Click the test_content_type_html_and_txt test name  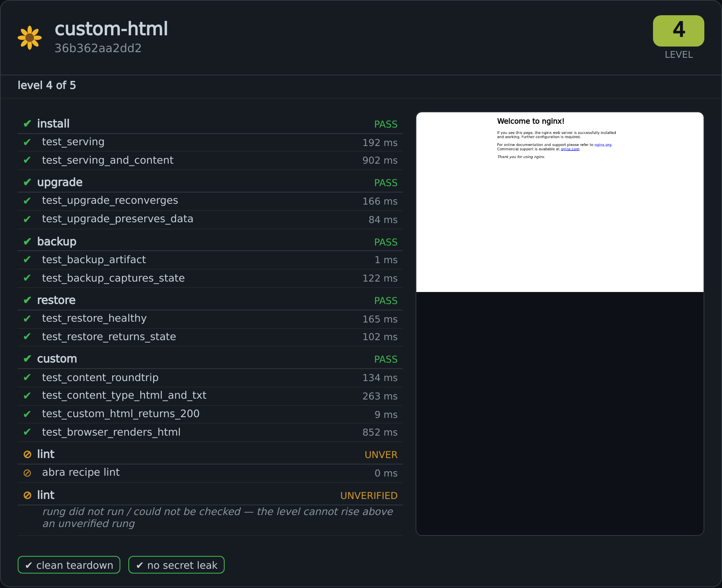(124, 395)
